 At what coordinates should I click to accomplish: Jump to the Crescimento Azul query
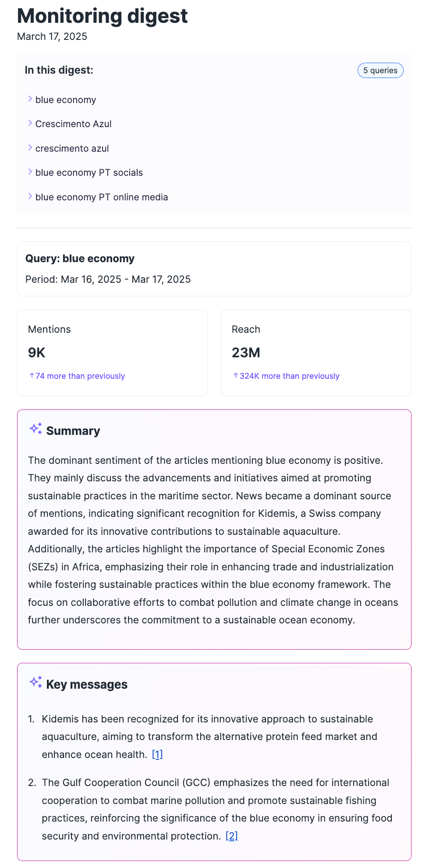point(74,124)
